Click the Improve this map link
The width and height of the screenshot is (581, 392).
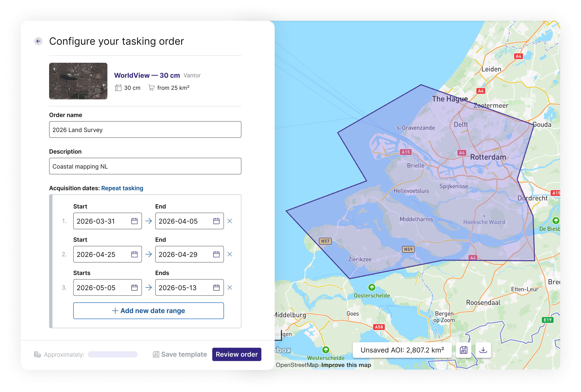[346, 365]
